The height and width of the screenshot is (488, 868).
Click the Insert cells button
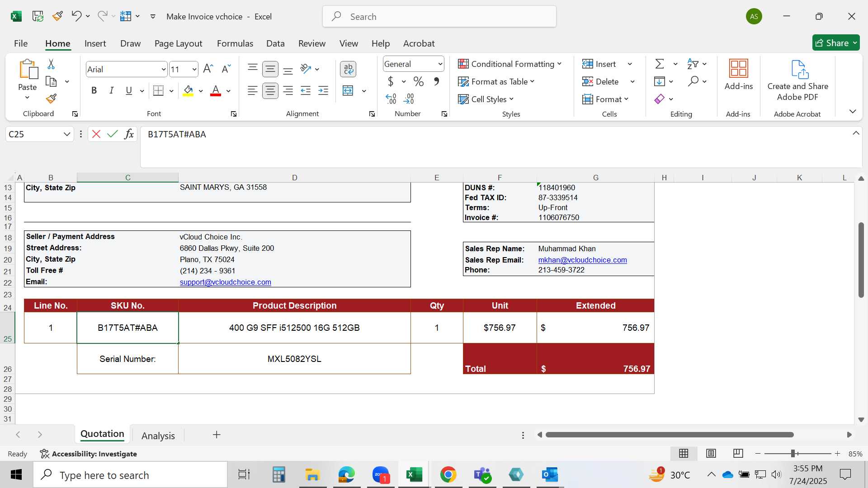(599, 64)
